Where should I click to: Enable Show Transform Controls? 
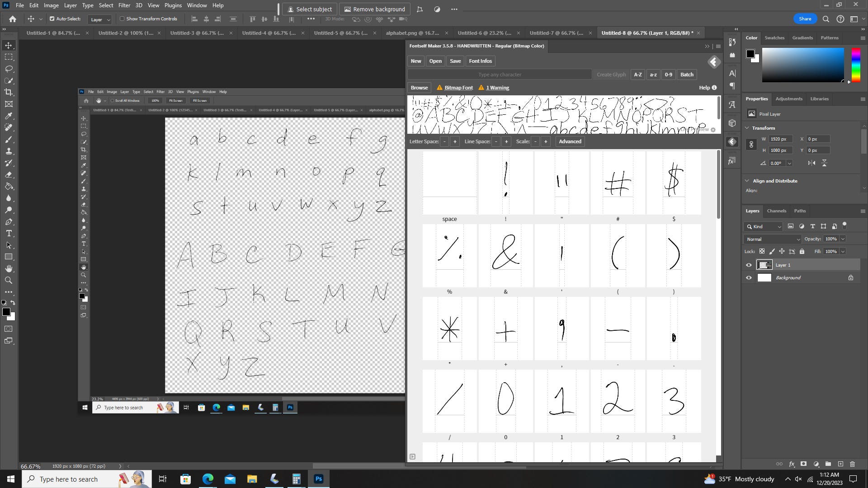(x=123, y=19)
